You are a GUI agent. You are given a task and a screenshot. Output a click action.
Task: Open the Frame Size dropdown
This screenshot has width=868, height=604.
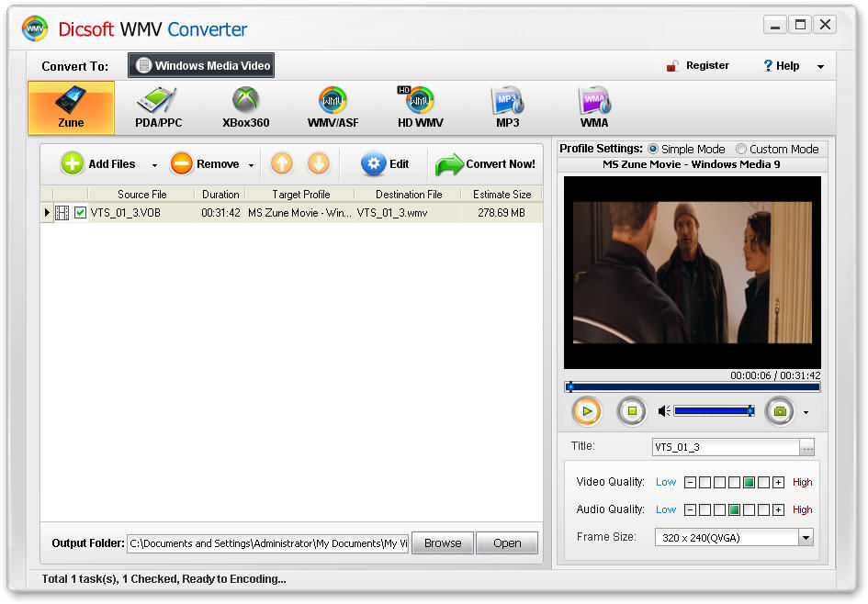[x=806, y=537]
